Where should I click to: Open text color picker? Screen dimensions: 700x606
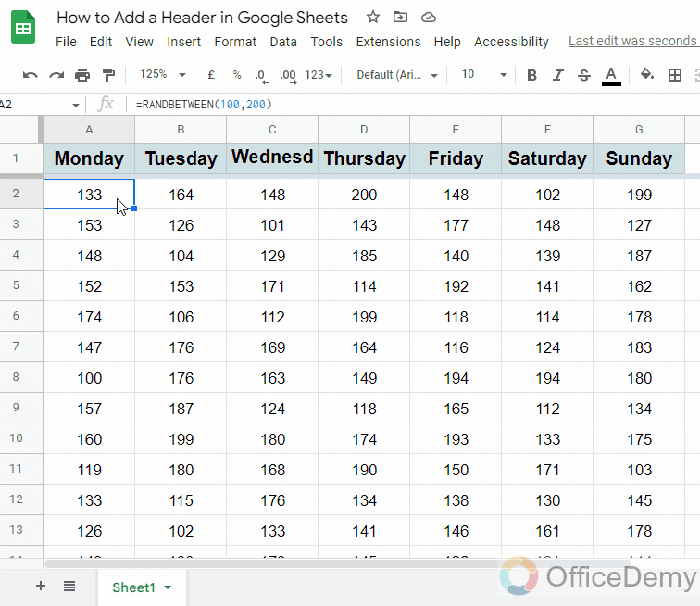[611, 76]
